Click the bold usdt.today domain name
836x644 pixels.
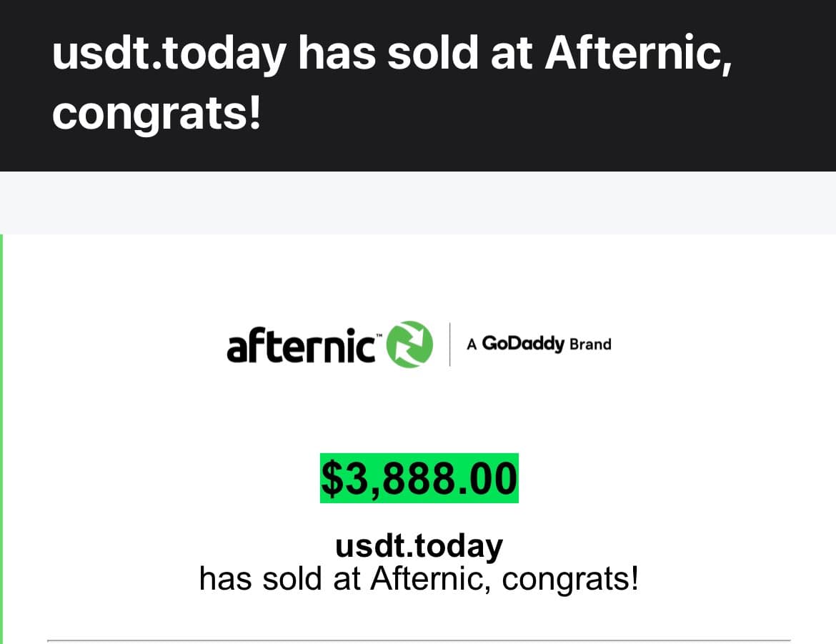coord(419,546)
